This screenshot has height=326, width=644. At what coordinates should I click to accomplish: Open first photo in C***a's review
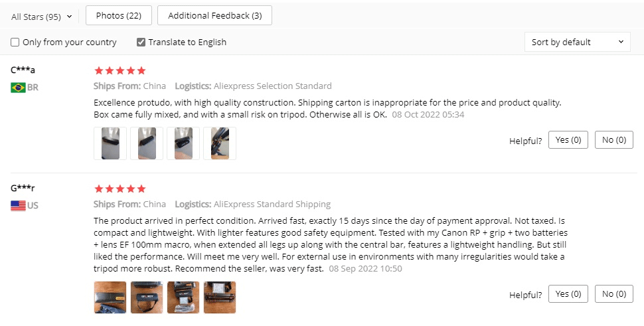(110, 143)
